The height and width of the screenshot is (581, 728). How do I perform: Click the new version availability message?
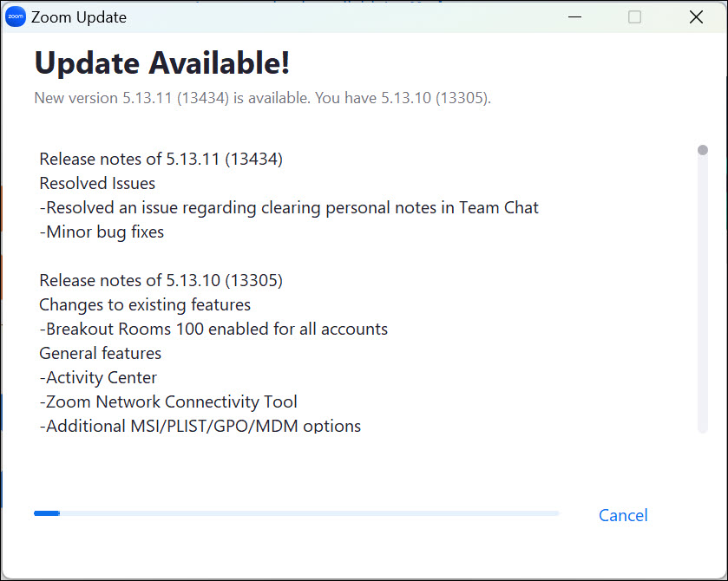click(262, 98)
